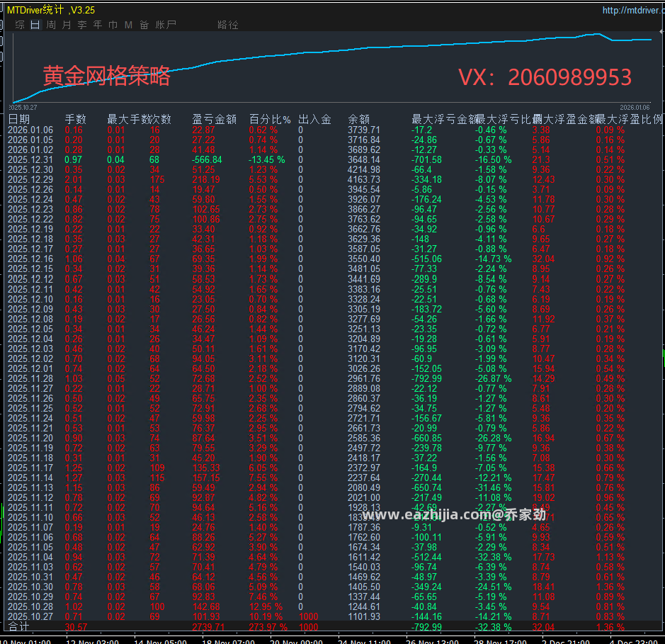This screenshot has height=644, width=665.
Task: Click the 百分比% column header
Action: (x=270, y=119)
